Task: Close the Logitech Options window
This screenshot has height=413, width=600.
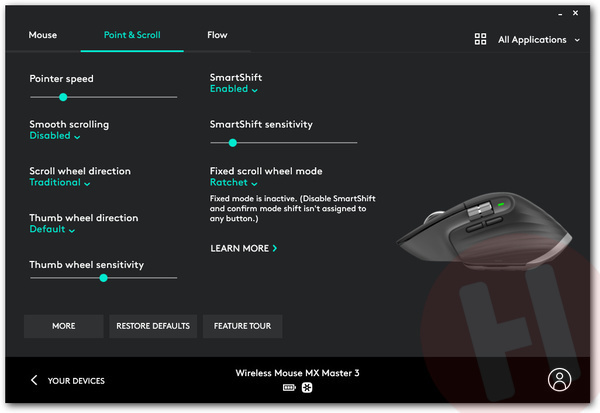Action: coord(576,13)
